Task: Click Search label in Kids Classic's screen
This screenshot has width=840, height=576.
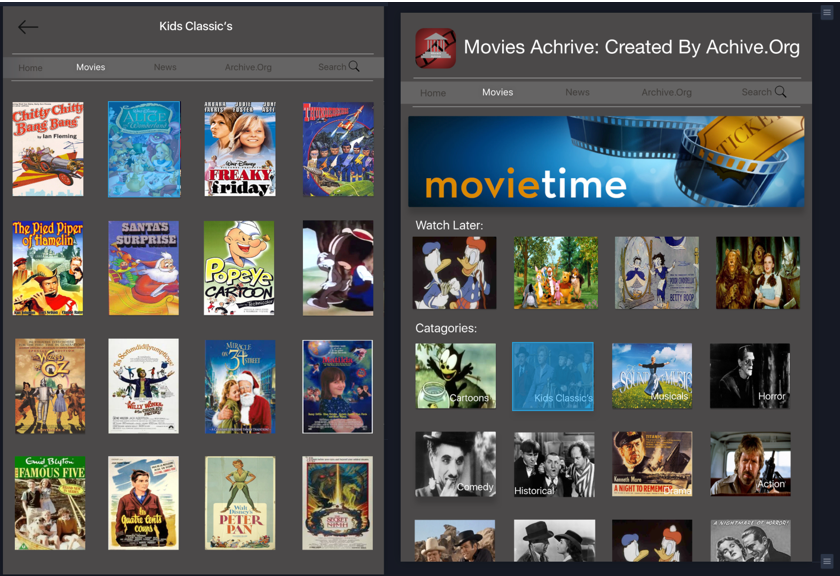Action: point(332,67)
